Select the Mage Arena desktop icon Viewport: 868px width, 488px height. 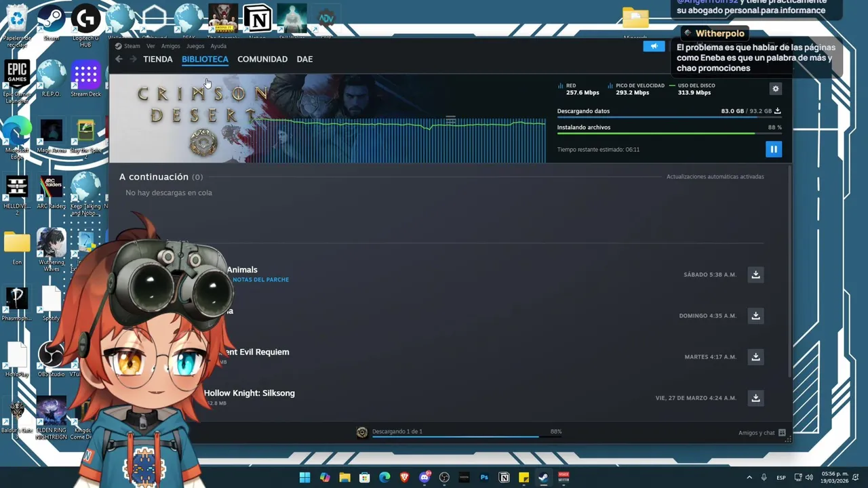[x=52, y=136]
